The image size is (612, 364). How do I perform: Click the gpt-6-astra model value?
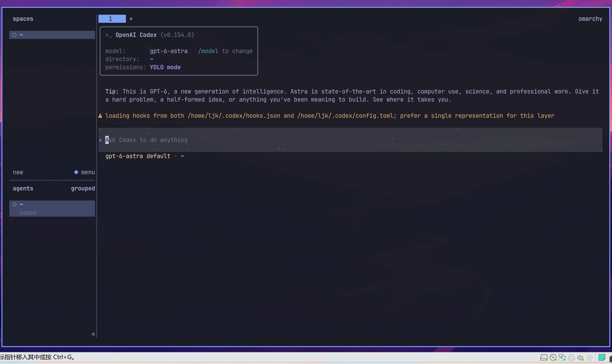coord(168,51)
